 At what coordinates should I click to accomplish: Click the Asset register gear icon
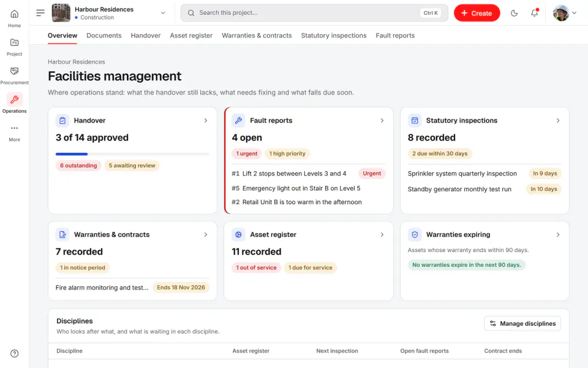[x=238, y=235]
